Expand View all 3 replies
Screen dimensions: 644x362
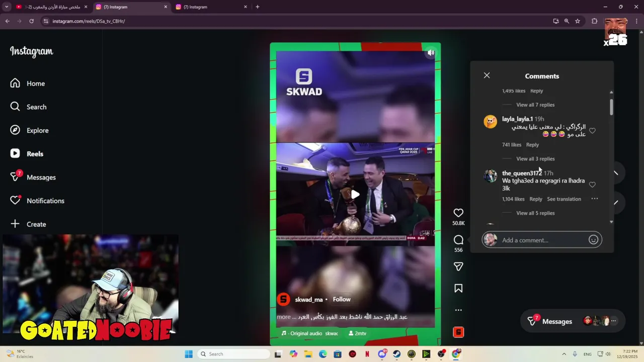point(535,159)
